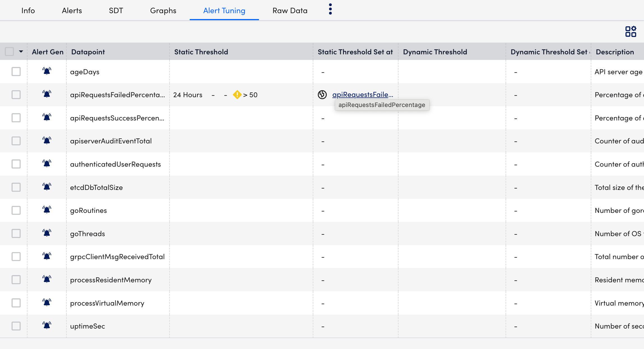Open the Alert Tuning tab

coord(224,11)
